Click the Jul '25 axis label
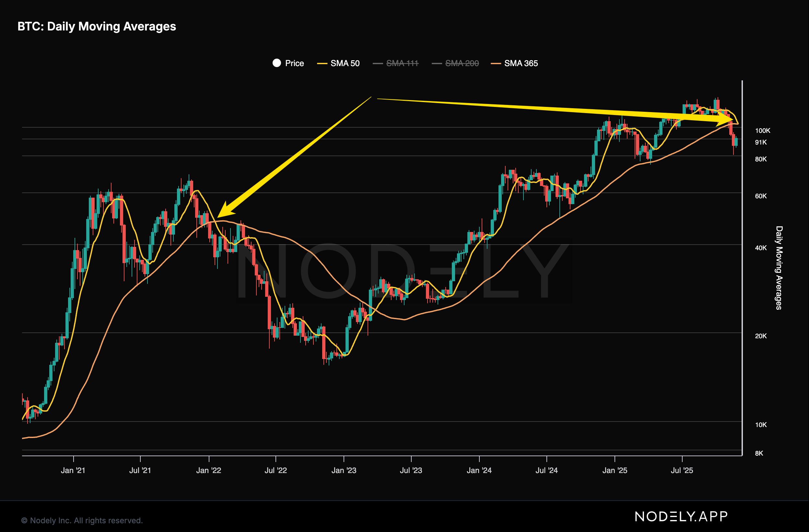Screen dimensions: 809x532 [x=682, y=470]
